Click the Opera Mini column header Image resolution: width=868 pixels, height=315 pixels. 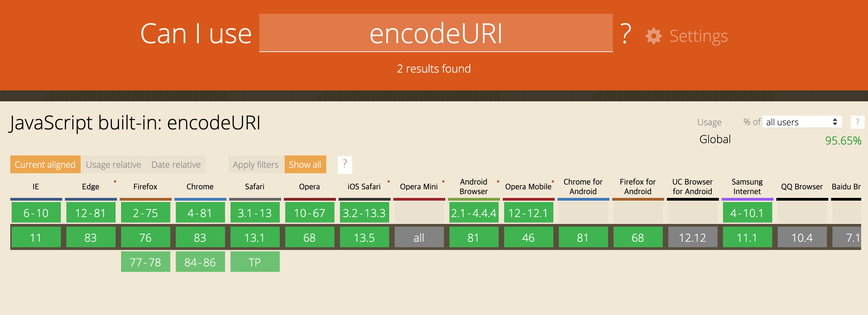tap(419, 187)
